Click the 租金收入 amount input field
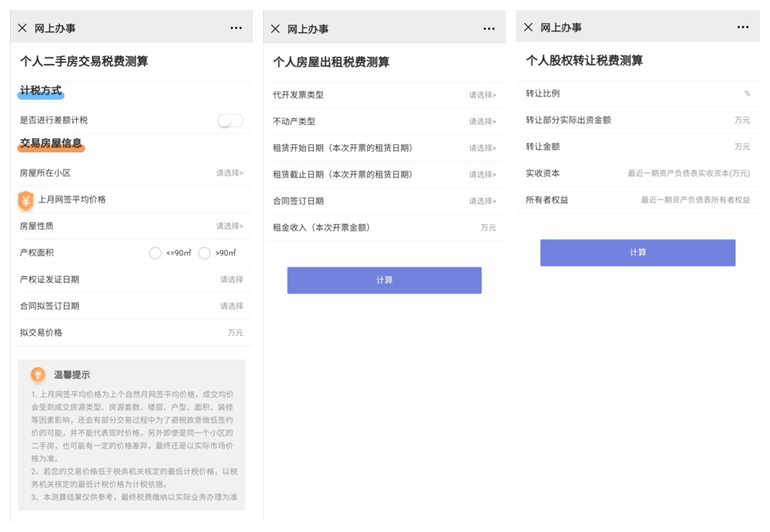The image size is (770, 532). tap(460, 228)
